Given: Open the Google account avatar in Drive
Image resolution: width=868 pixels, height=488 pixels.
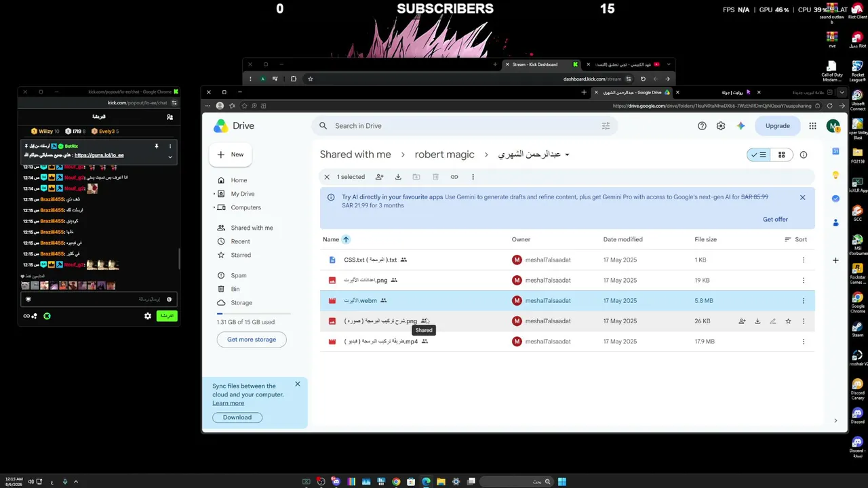Looking at the screenshot, I should (833, 126).
